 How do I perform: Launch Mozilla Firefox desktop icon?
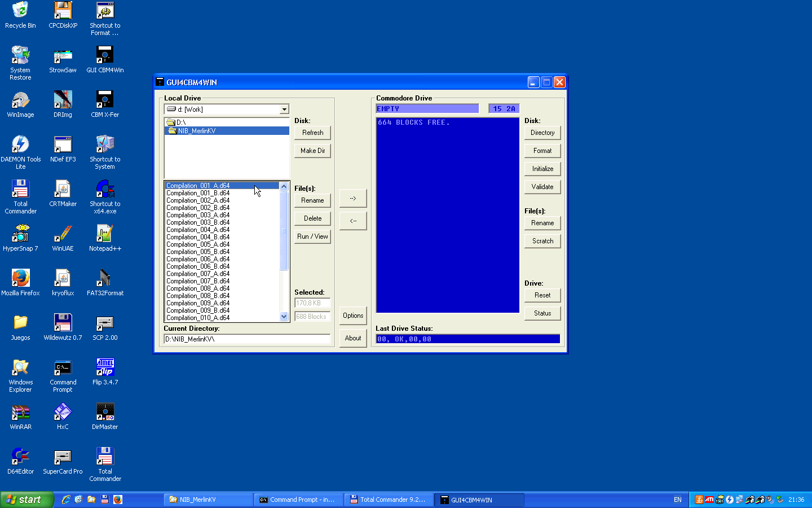(x=20, y=283)
